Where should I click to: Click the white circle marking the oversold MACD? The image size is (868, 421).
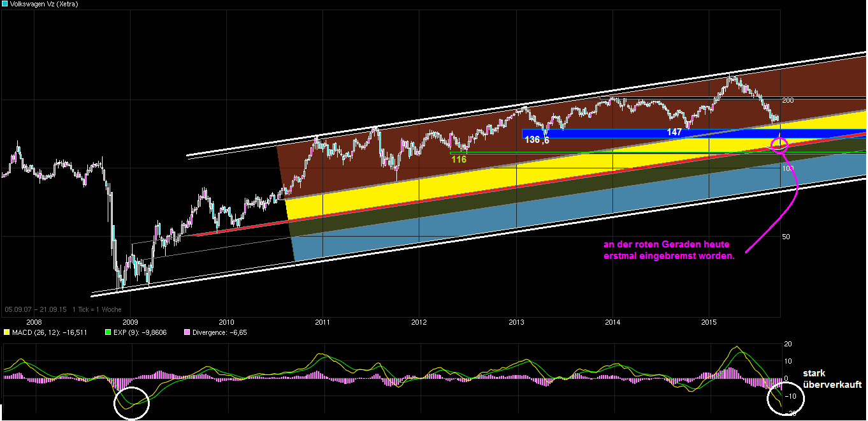click(x=785, y=397)
